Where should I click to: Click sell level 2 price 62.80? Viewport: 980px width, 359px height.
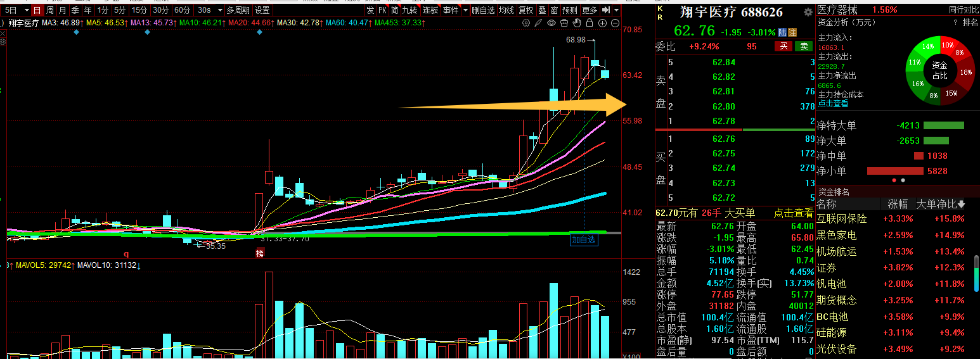[x=724, y=106]
